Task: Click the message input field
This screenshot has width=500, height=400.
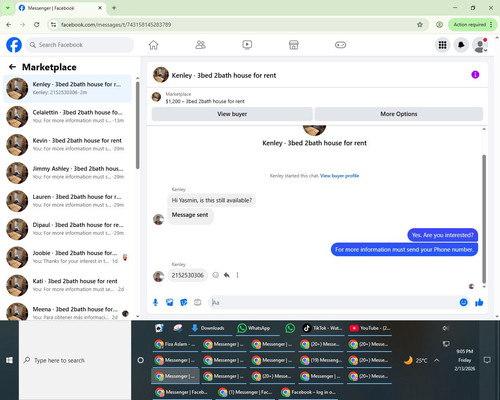Action: point(333,302)
